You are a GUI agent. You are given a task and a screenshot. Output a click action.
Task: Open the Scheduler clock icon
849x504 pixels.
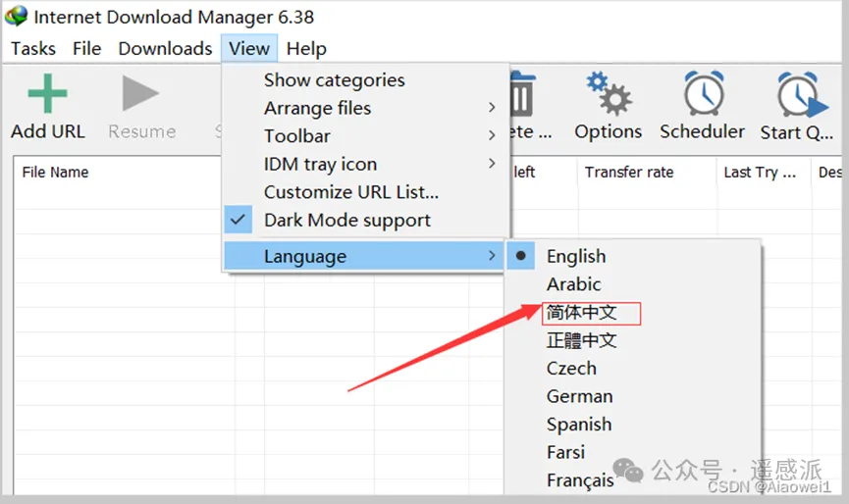coord(704,93)
